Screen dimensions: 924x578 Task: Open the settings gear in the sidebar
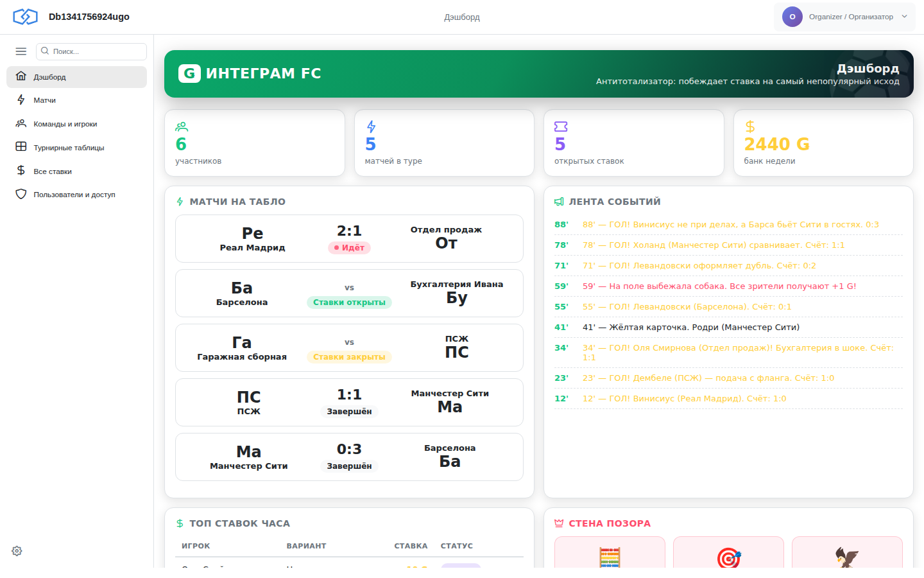point(17,551)
